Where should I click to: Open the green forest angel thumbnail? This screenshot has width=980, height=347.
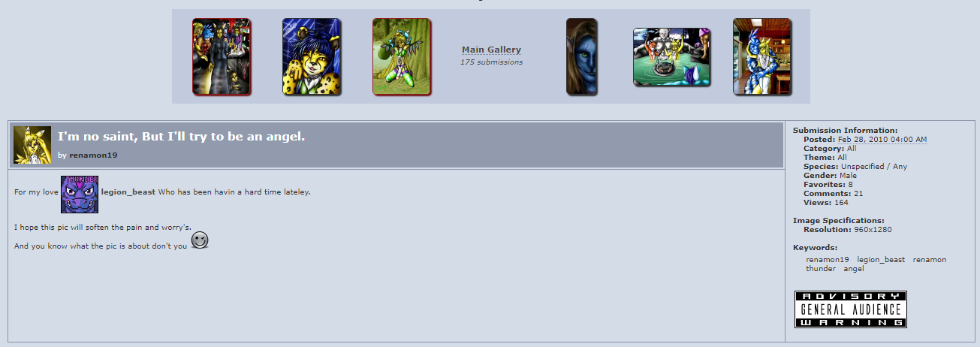pyautogui.click(x=402, y=57)
